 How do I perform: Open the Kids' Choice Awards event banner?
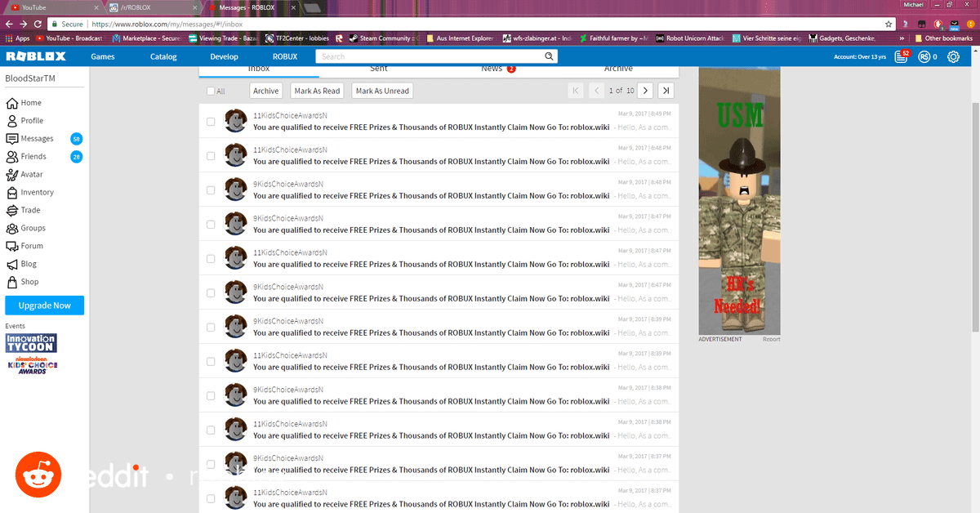click(31, 364)
